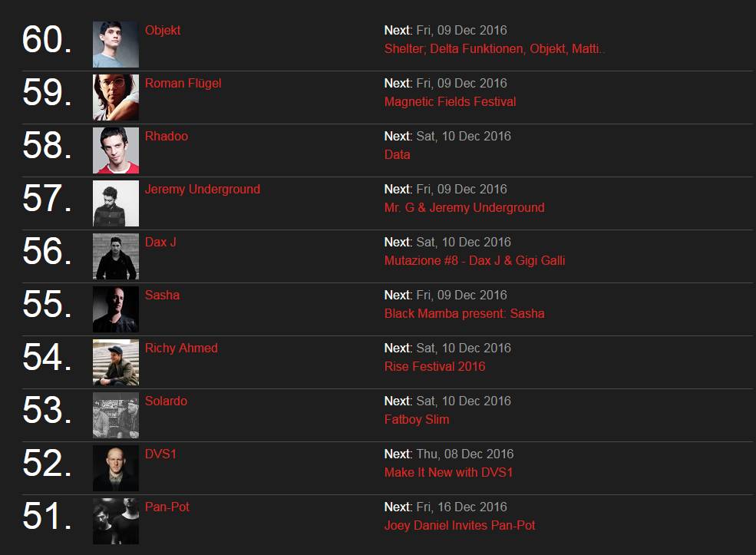The width and height of the screenshot is (756, 555).
Task: Open the Objekt artist name link
Action: 163,31
